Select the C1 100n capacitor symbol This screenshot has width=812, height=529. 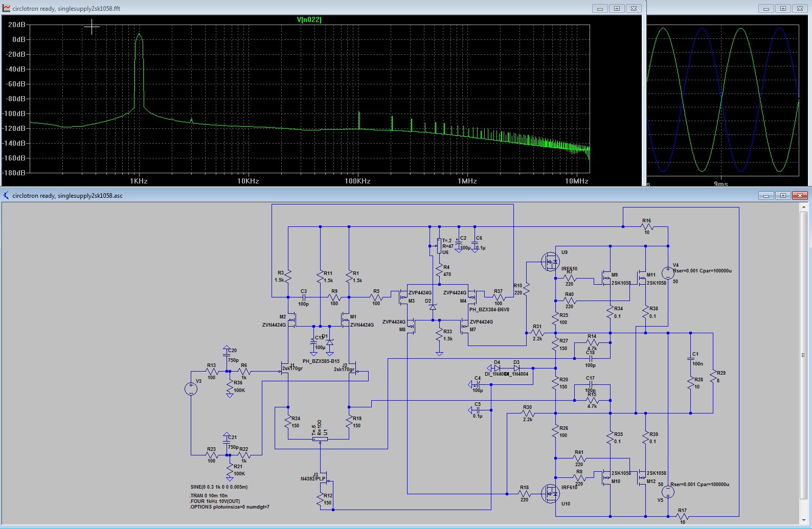(x=690, y=358)
